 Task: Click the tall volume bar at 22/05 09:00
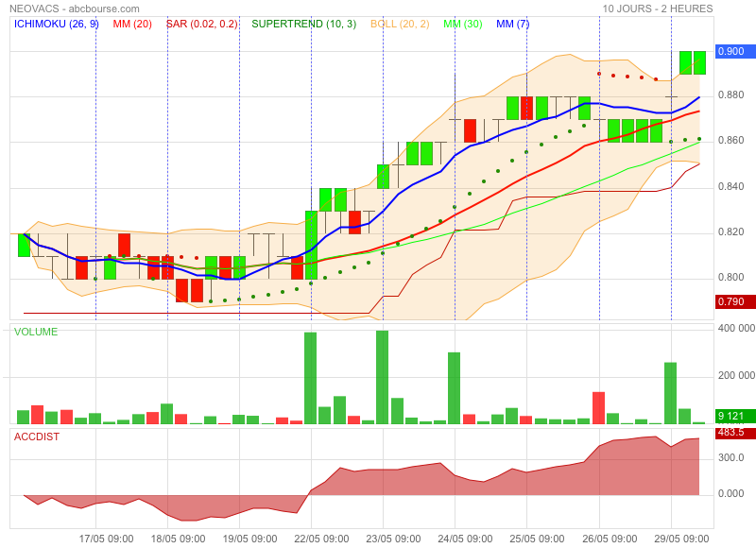311,378
